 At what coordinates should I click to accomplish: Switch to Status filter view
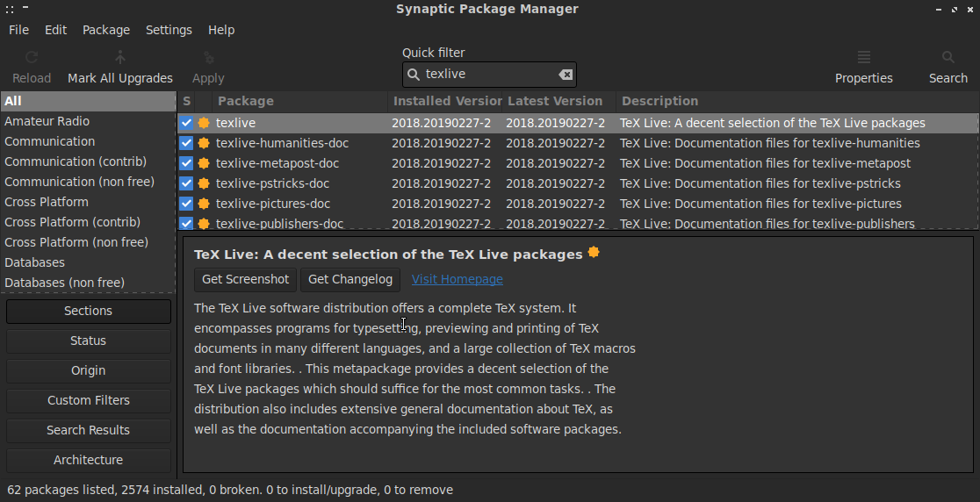(88, 341)
